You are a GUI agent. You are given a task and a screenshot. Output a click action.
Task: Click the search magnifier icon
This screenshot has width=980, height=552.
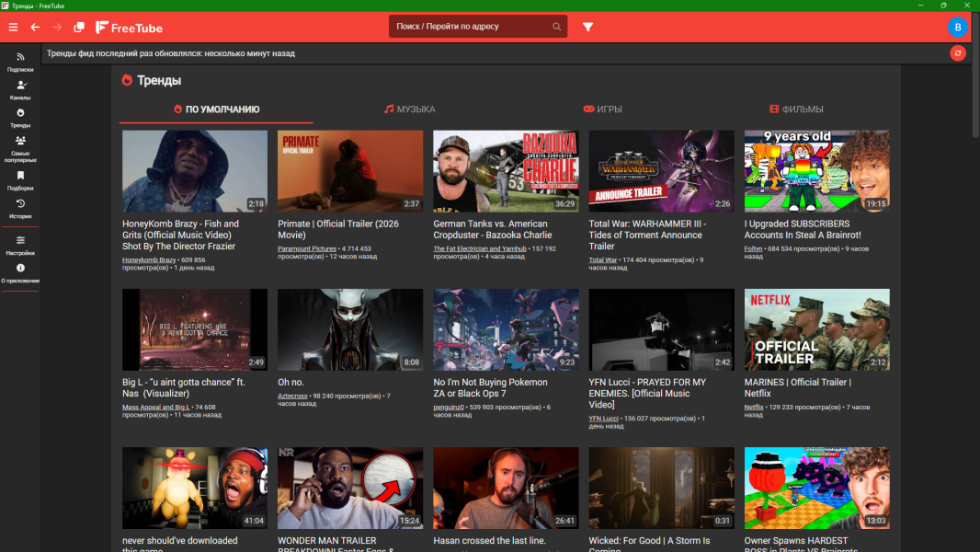(556, 27)
